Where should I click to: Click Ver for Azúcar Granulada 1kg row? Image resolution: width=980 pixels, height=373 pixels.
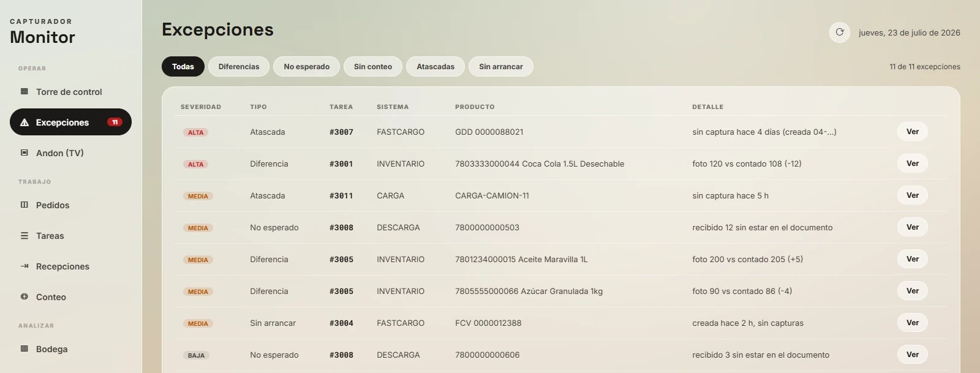pyautogui.click(x=913, y=291)
